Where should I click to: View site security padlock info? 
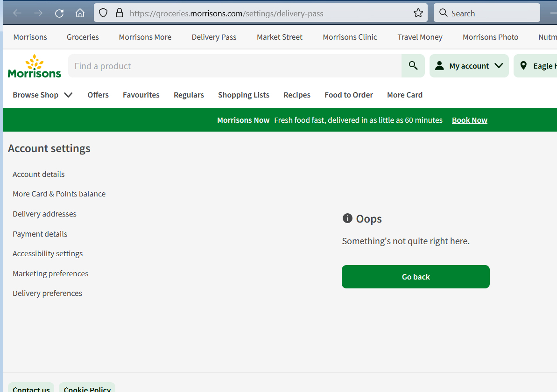click(x=120, y=13)
